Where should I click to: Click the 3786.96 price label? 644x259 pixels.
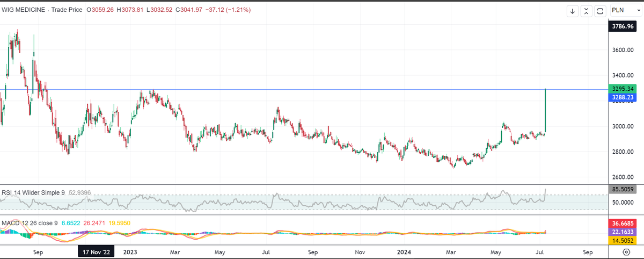click(623, 25)
